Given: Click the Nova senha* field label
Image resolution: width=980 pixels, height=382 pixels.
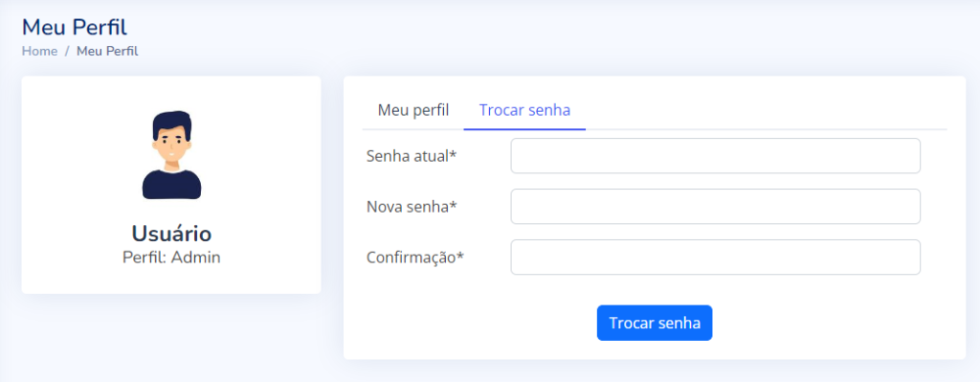Looking at the screenshot, I should pos(412,206).
